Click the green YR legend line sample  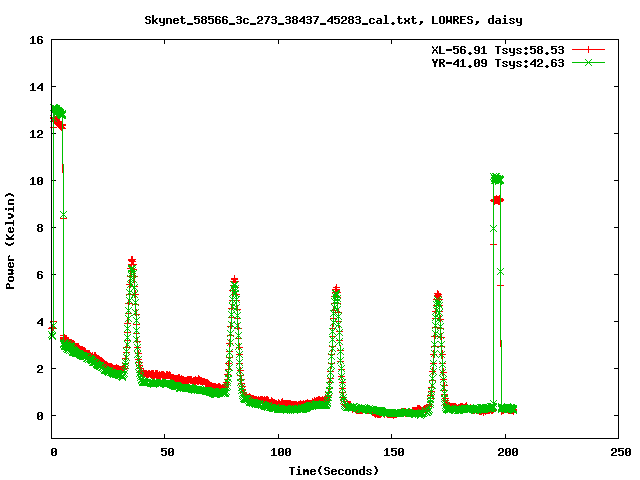pos(588,63)
